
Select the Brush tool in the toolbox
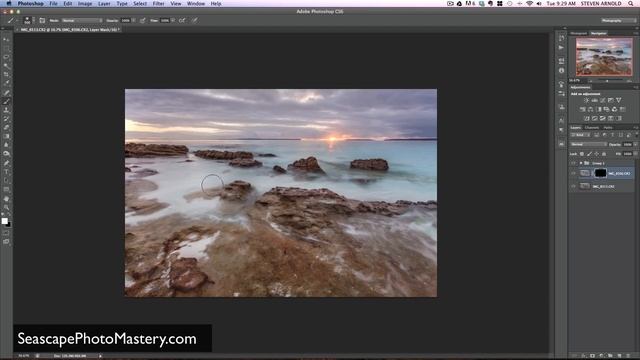click(6, 101)
